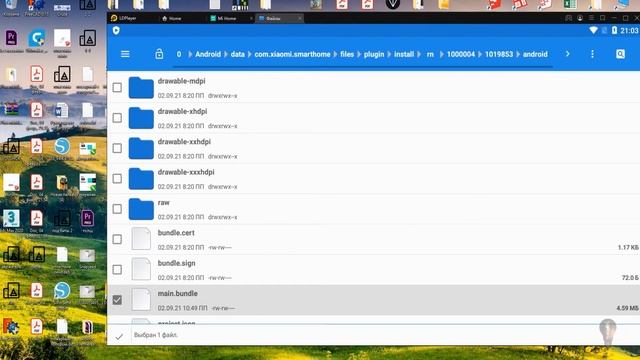The image size is (640, 360).
Task: Tick the drawable-mdpi checkbox
Action: (x=117, y=87)
